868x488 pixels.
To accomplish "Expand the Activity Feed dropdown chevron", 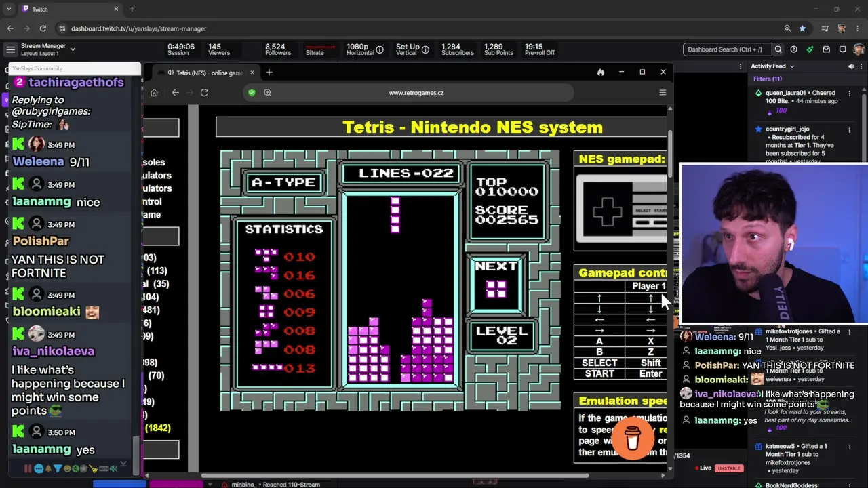I will pyautogui.click(x=791, y=66).
